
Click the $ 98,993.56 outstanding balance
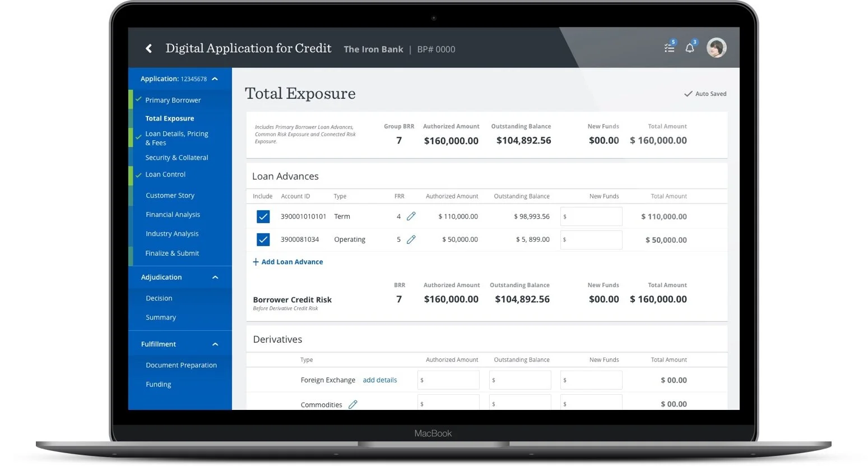[x=532, y=216]
